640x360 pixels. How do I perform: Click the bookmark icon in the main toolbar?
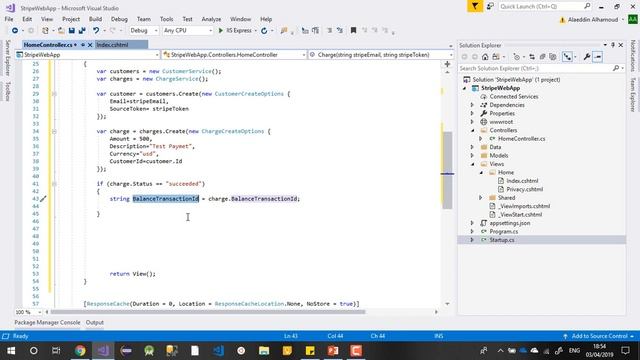point(353,31)
